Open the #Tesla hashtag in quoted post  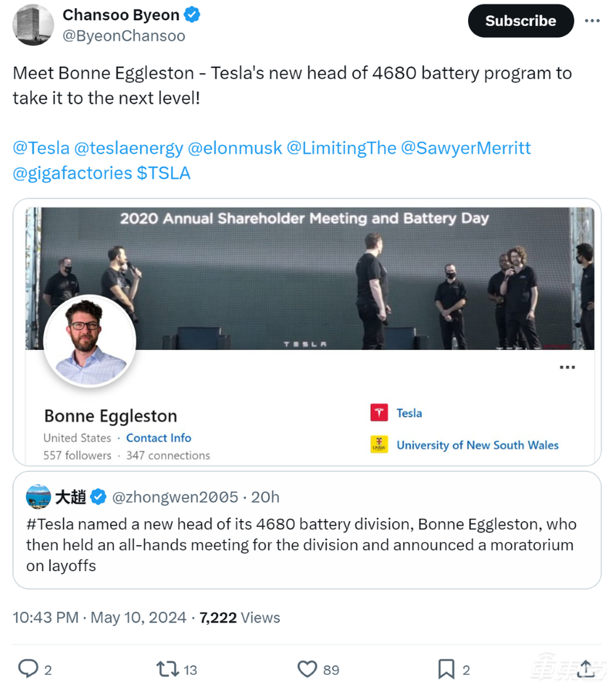click(x=52, y=524)
